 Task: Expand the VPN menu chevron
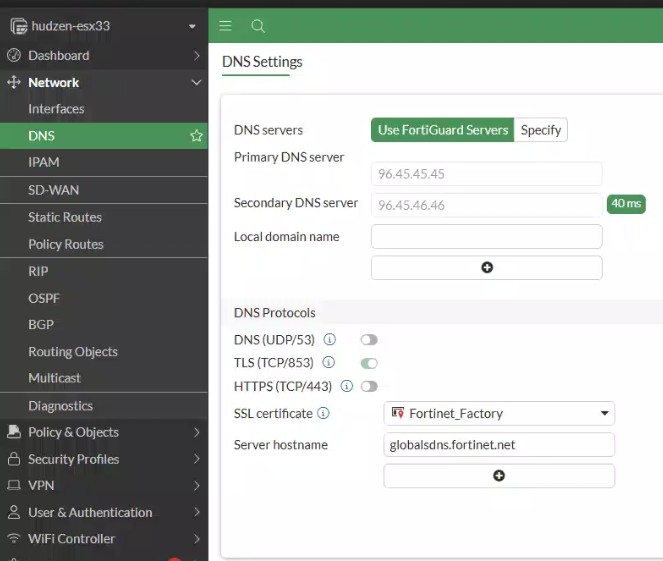[197, 485]
